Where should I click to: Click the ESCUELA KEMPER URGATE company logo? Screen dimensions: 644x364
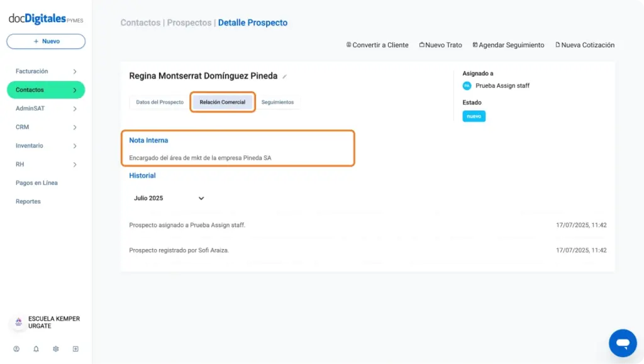click(18, 322)
